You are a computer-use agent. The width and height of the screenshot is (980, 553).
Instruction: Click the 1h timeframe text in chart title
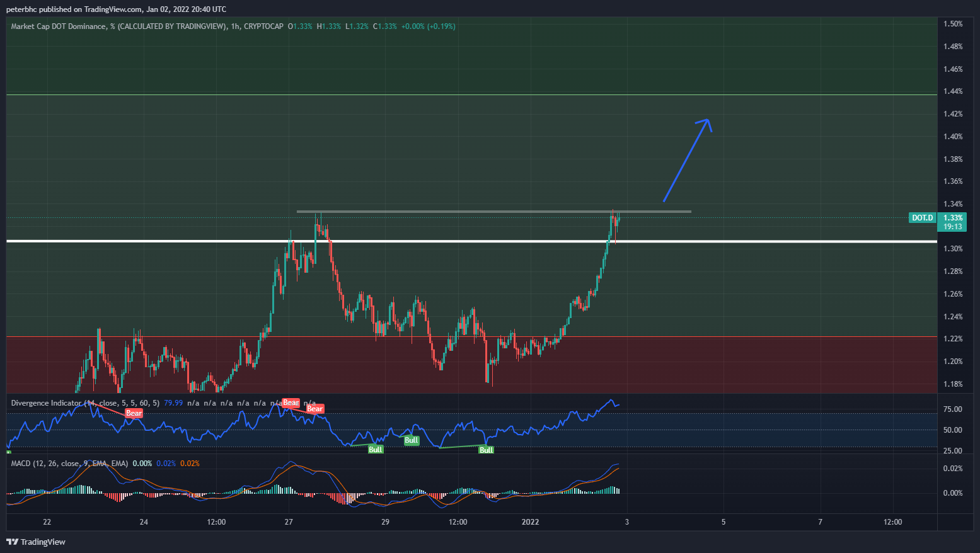[x=235, y=26]
